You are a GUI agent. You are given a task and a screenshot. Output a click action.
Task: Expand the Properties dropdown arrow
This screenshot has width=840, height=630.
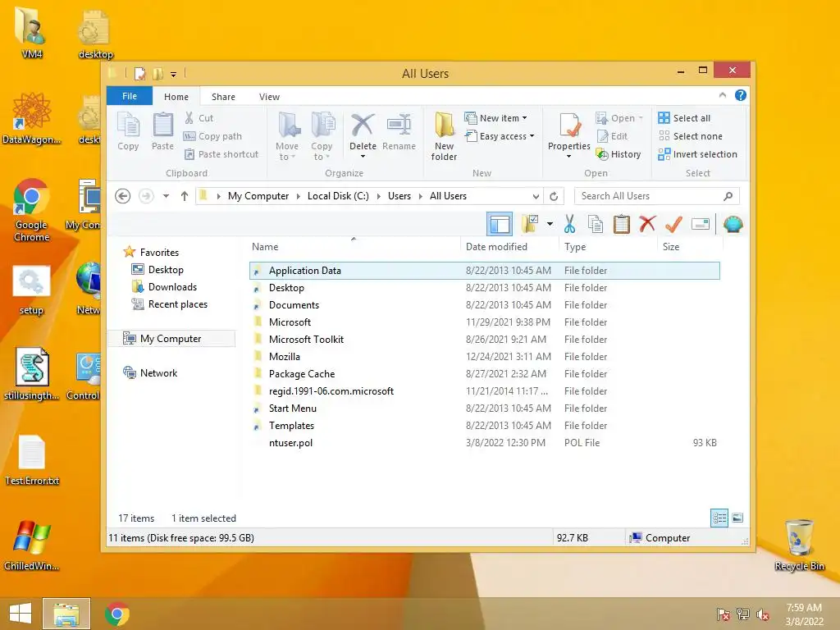click(x=569, y=157)
